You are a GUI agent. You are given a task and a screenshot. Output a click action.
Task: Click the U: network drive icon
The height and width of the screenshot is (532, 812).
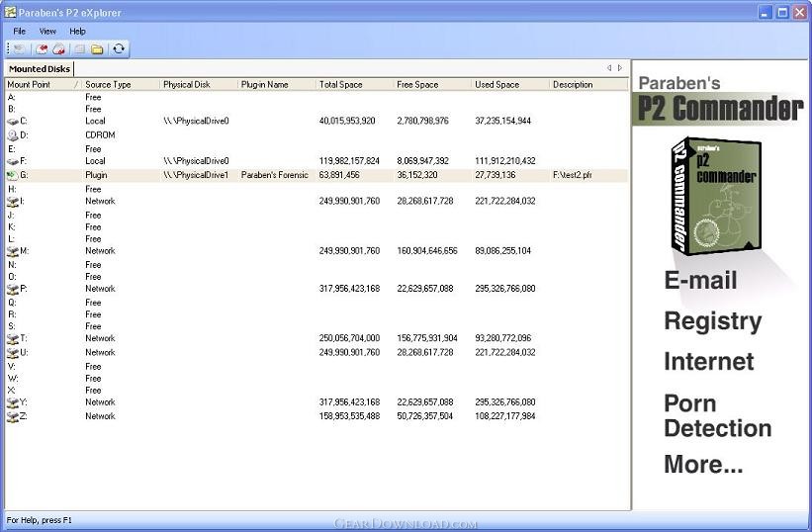tap(13, 353)
